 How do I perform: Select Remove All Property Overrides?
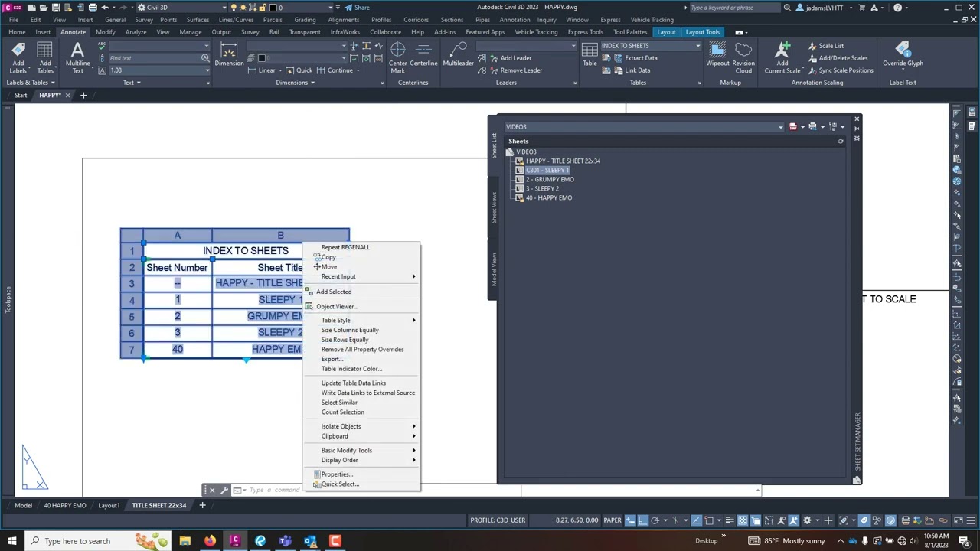(x=362, y=350)
